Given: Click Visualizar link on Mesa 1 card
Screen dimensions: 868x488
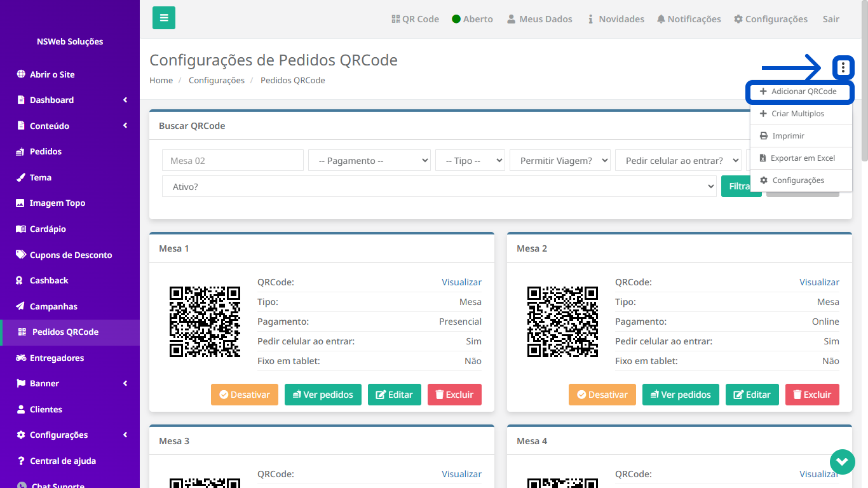Looking at the screenshot, I should pyautogui.click(x=462, y=282).
